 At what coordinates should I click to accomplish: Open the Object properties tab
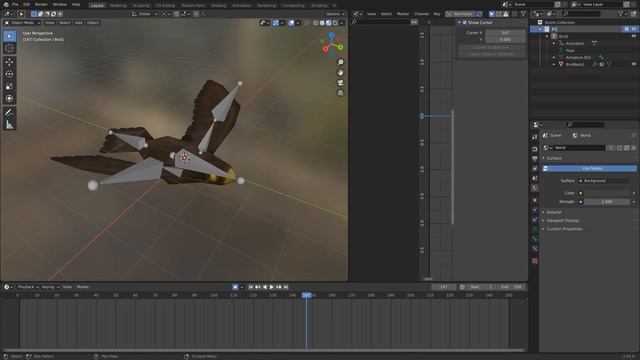click(535, 200)
